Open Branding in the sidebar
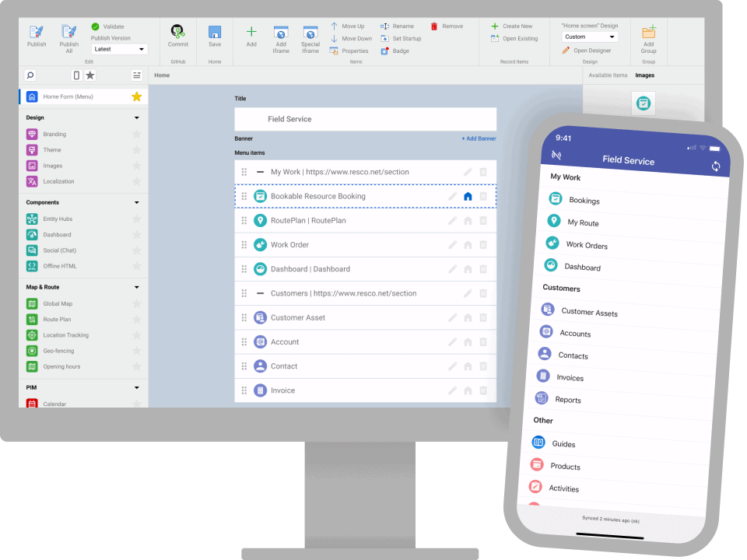The width and height of the screenshot is (747, 560). pos(54,135)
